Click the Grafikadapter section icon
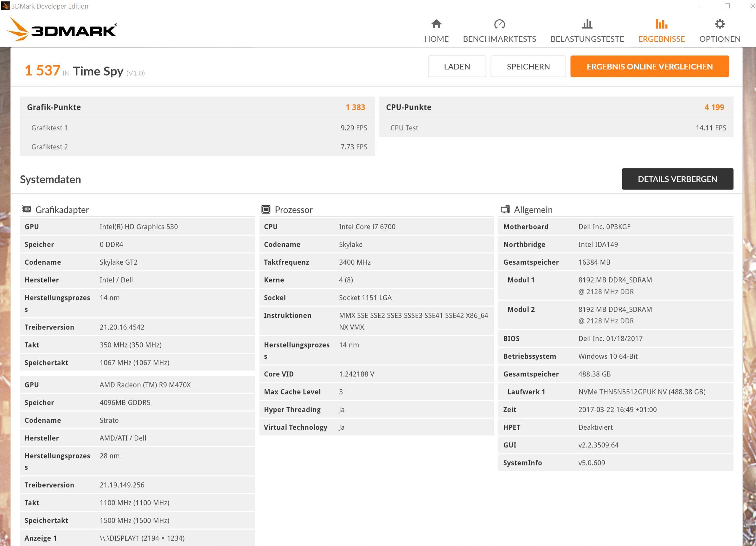 tap(27, 209)
